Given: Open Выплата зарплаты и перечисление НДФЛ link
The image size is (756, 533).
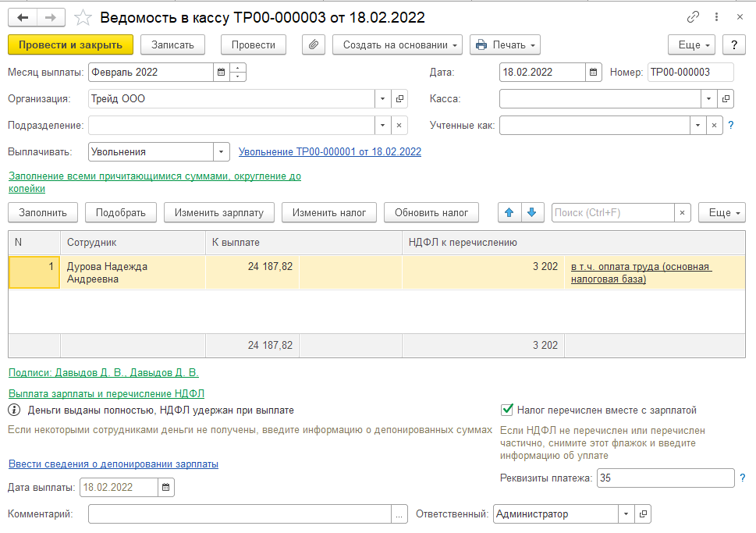Looking at the screenshot, I should click(x=107, y=393).
